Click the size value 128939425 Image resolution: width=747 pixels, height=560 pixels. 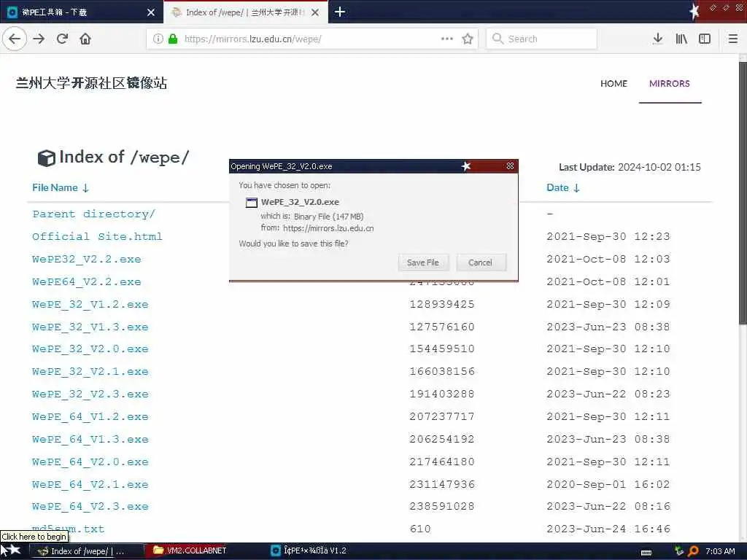coord(441,304)
